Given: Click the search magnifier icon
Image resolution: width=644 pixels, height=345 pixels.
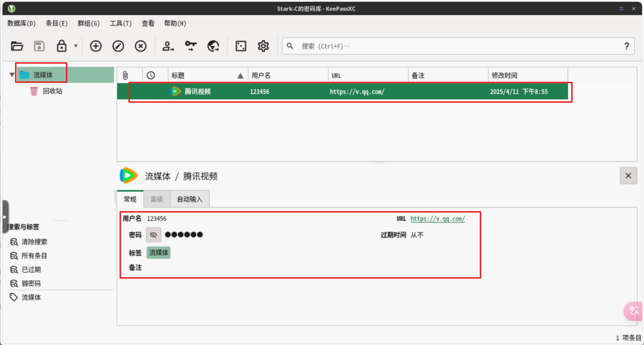Looking at the screenshot, I should 290,46.
